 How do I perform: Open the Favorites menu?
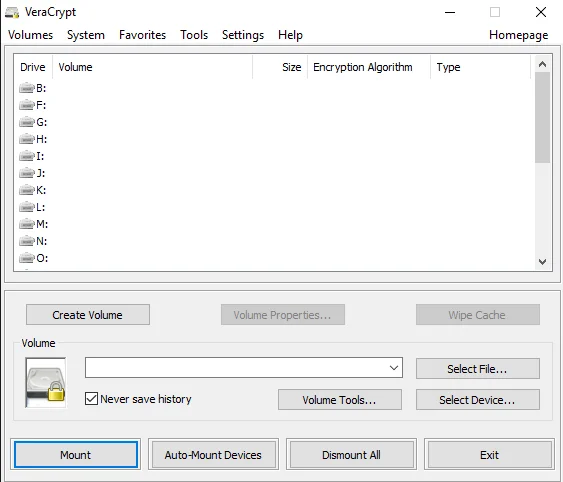click(143, 35)
